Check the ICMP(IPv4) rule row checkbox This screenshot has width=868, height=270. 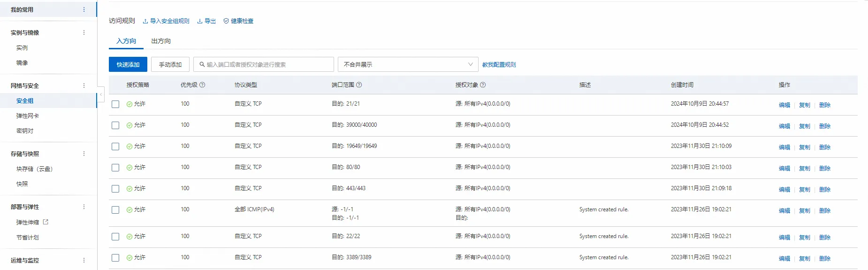click(x=115, y=210)
